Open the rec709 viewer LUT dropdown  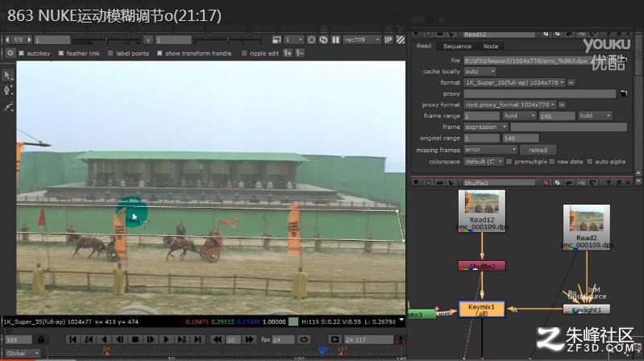362,39
